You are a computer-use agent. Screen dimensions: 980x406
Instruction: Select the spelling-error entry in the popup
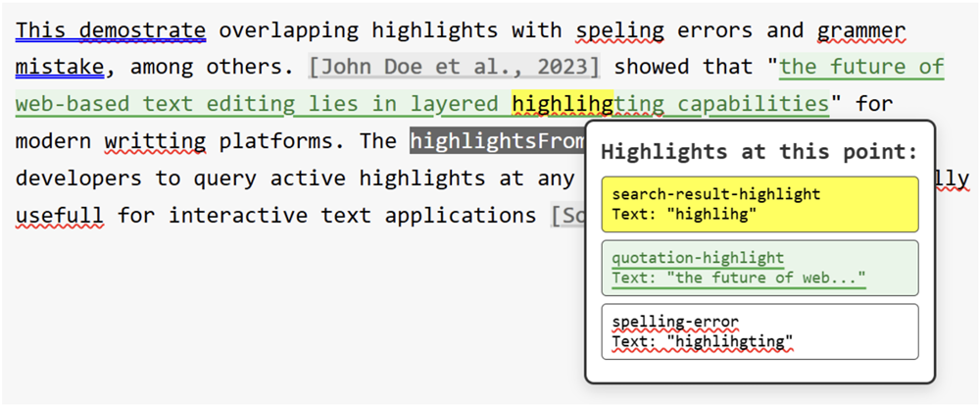pyautogui.click(x=759, y=331)
